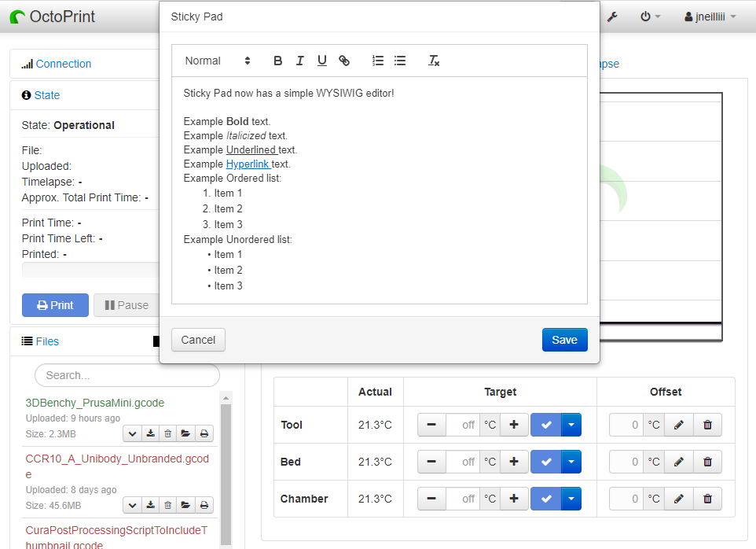Open the jneilliii user menu
Screen dimensions: 756x549
click(710, 17)
